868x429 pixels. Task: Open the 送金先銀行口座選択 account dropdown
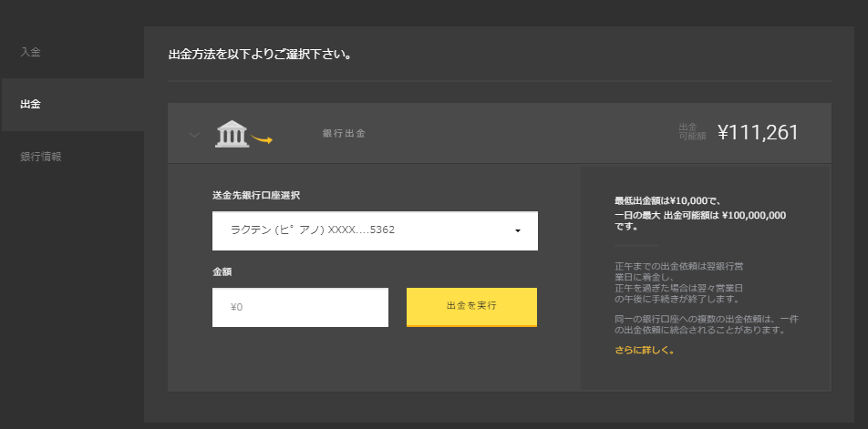pyautogui.click(x=375, y=230)
